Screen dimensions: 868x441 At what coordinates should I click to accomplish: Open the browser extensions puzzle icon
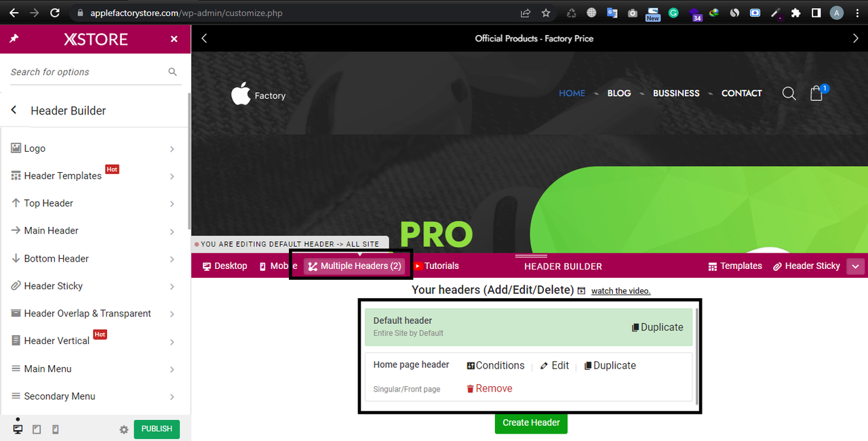[x=796, y=13]
